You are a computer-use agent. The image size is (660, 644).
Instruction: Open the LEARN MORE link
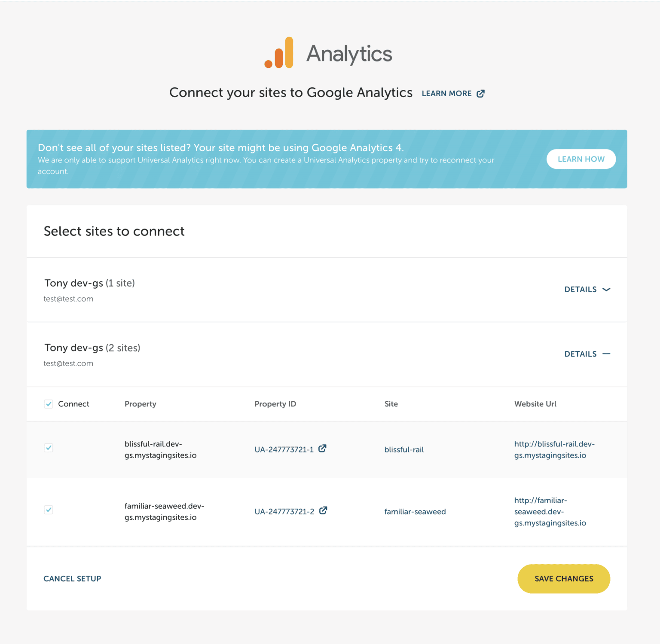447,93
